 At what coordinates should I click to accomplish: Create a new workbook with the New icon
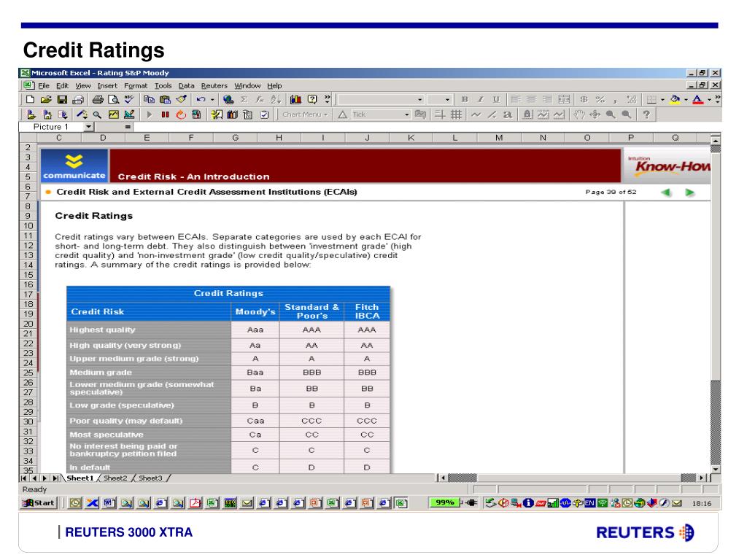[30, 99]
